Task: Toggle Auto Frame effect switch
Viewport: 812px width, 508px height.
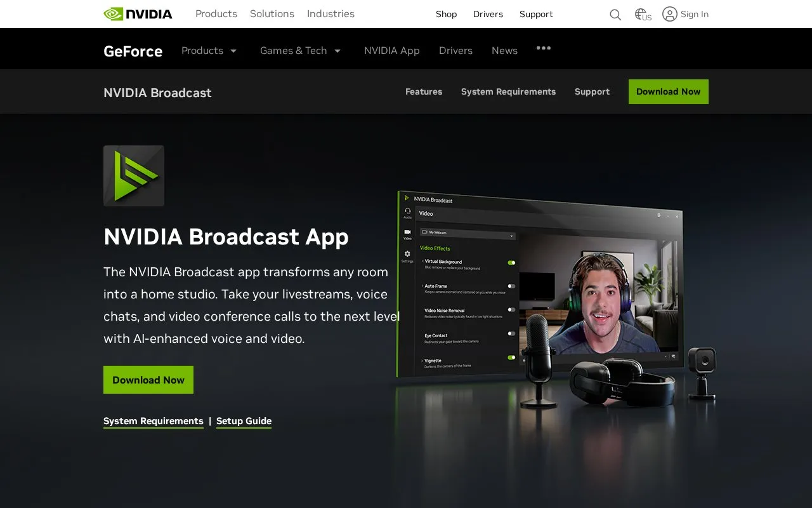Action: point(511,286)
